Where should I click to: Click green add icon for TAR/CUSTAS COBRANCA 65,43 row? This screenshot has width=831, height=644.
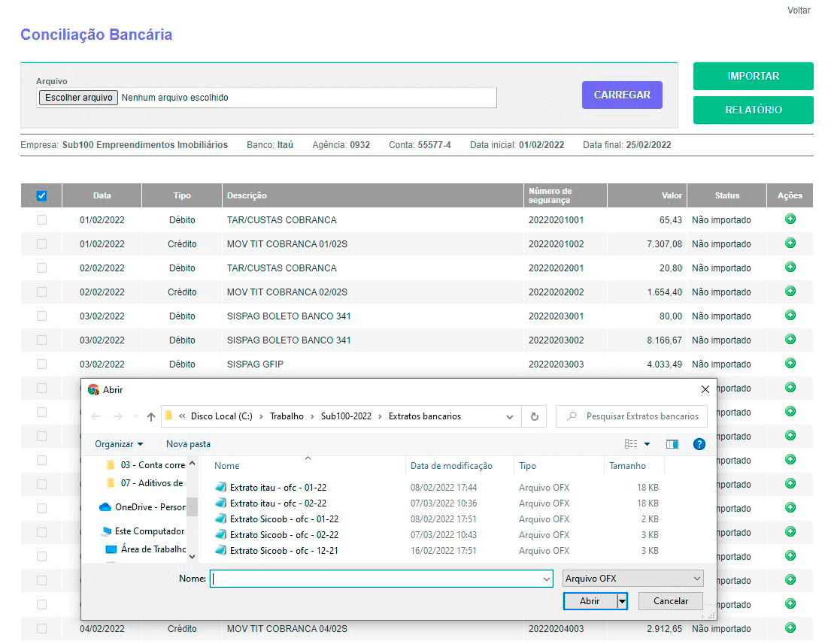(790, 219)
